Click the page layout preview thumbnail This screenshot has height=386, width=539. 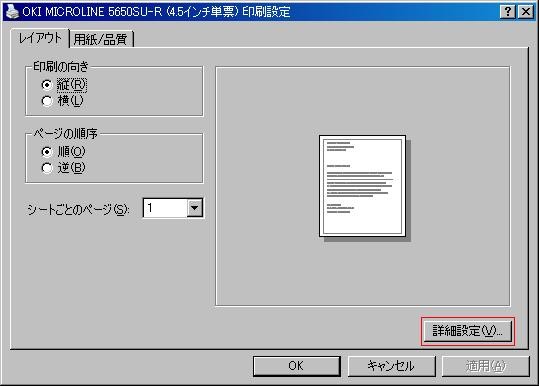[x=363, y=186]
